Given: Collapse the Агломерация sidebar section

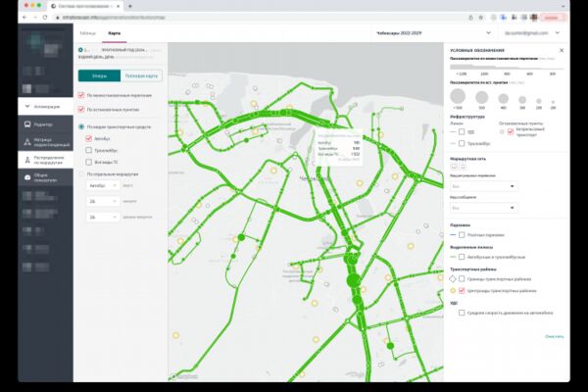Looking at the screenshot, I should pyautogui.click(x=45, y=107).
